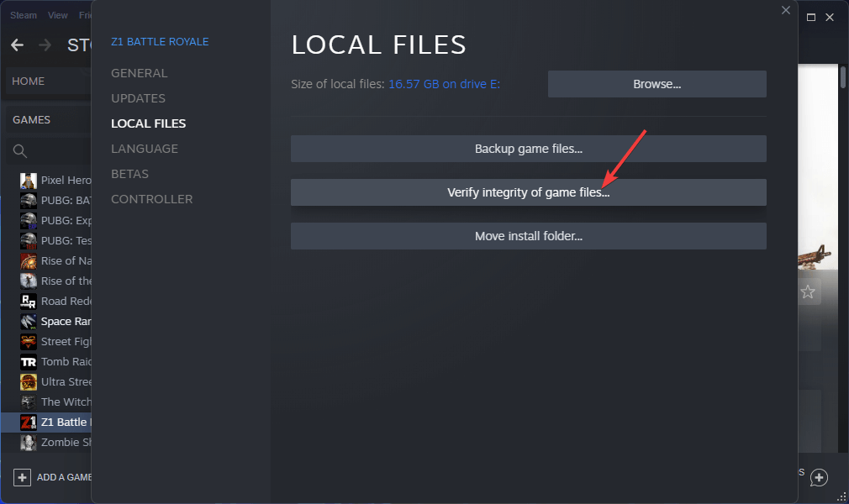Viewport: 849px width, 504px height.
Task: Open the Controller properties tab
Action: 151,199
